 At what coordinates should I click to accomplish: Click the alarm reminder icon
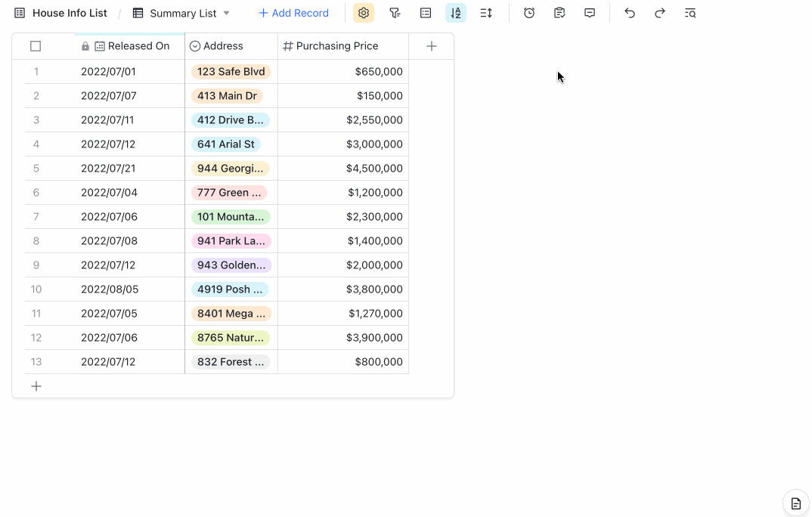pos(529,13)
